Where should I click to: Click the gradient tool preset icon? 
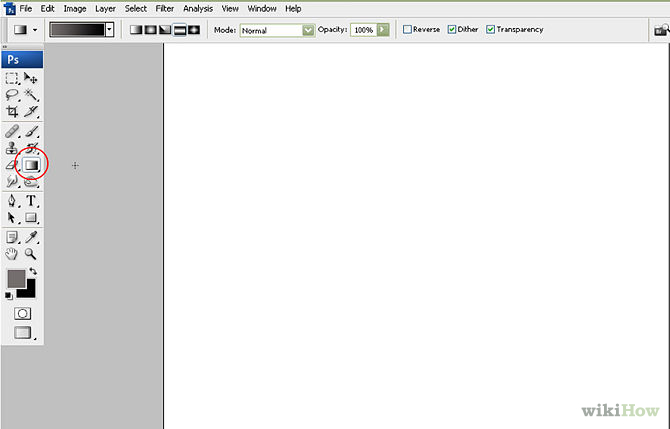(x=21, y=30)
